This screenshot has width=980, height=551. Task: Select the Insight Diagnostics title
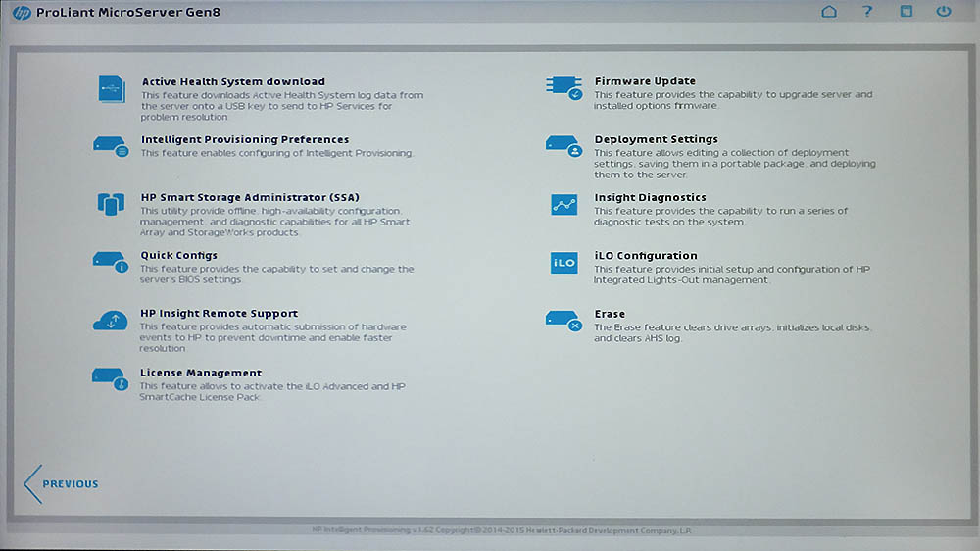[x=650, y=198]
